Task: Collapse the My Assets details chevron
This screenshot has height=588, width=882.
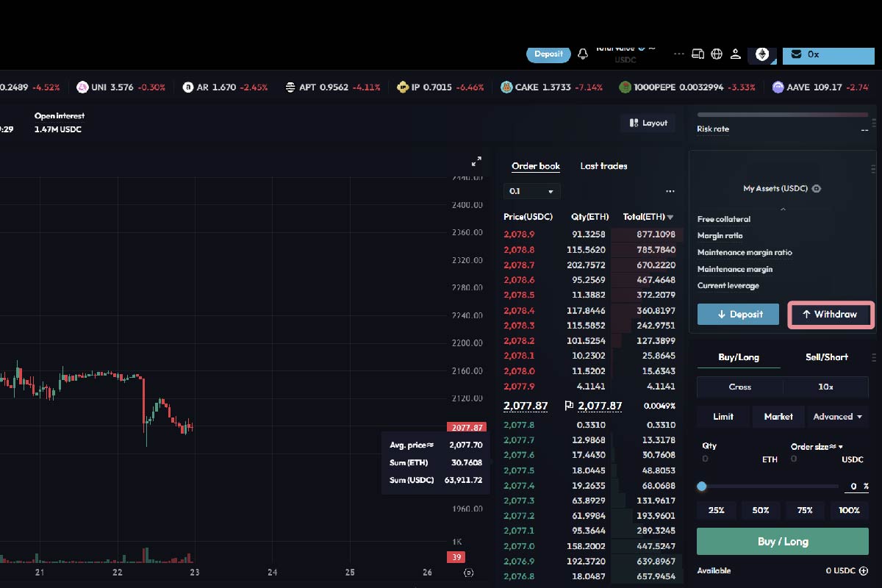Action: 783,209
